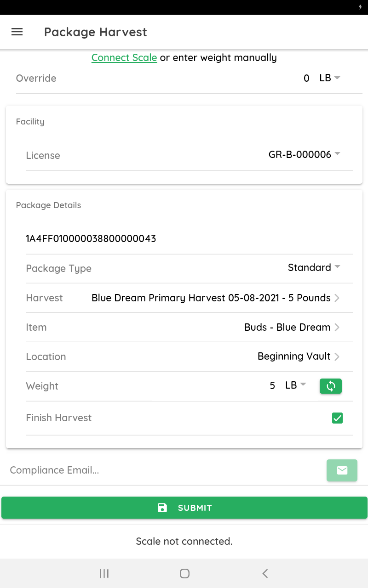
Task: Open the Package Type Standard dropdown
Action: click(314, 267)
